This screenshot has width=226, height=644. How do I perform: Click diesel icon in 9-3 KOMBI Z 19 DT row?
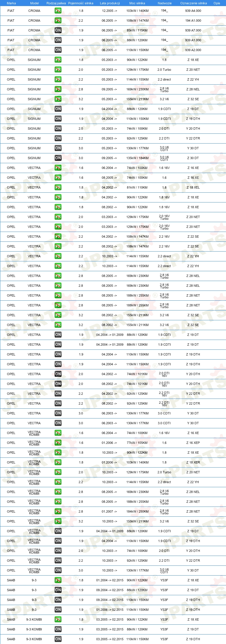(58, 629)
